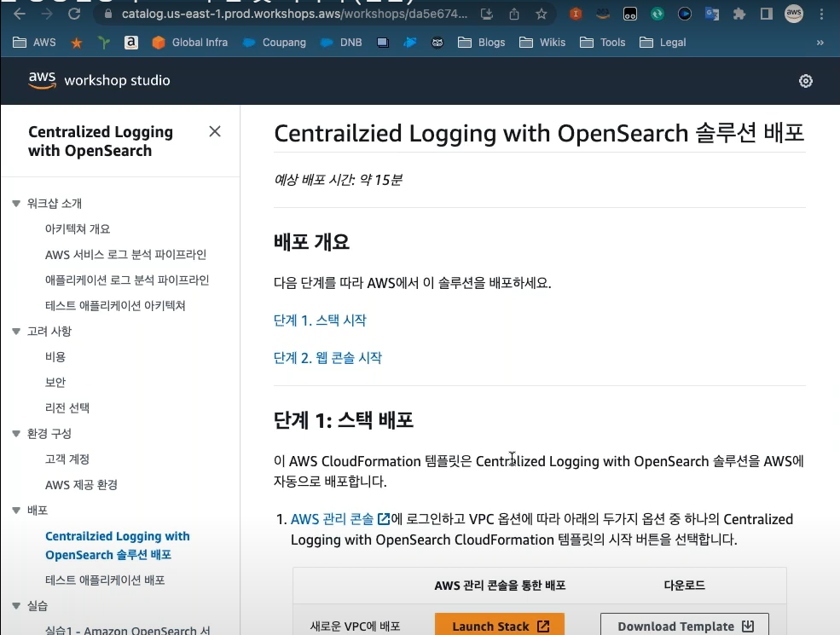Open the Tools bookmarks folder
This screenshot has height=635, width=840.
point(603,43)
